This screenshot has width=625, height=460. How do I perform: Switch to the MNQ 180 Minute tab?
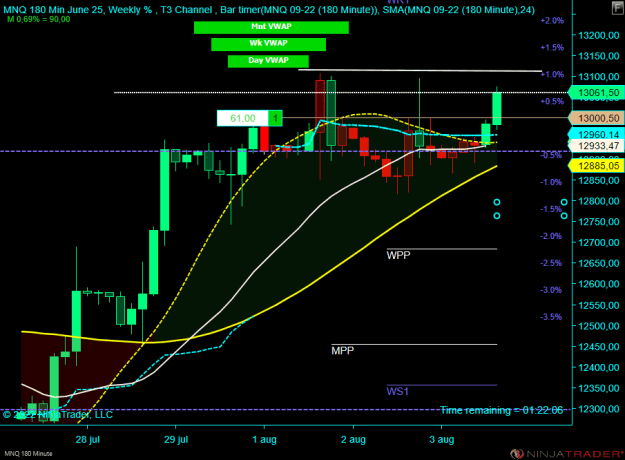tap(28, 454)
